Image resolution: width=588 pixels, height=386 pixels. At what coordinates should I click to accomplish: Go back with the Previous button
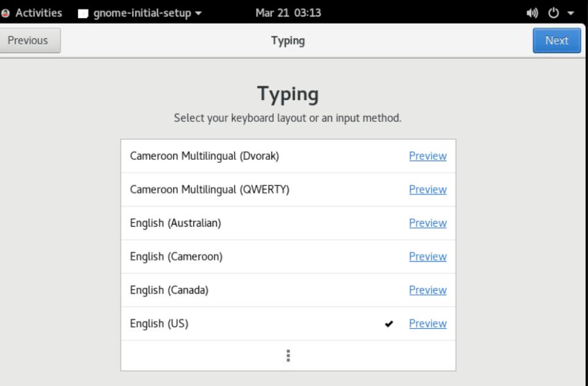tap(27, 41)
